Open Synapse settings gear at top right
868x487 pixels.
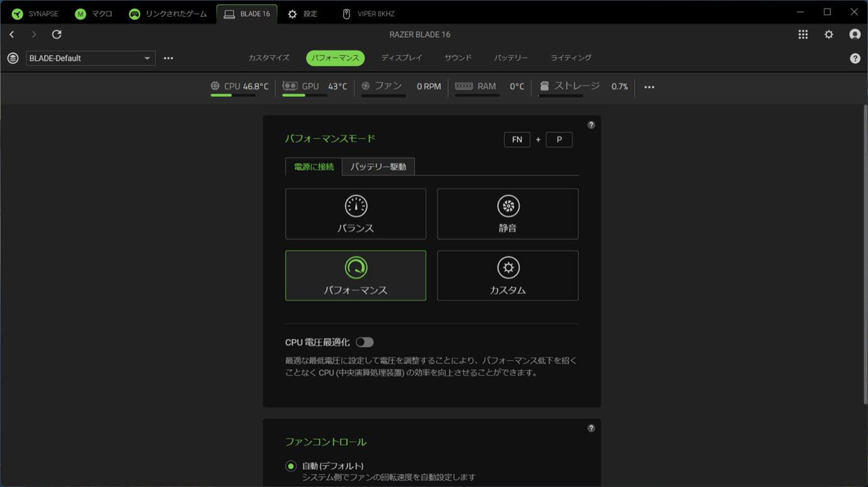pyautogui.click(x=829, y=35)
